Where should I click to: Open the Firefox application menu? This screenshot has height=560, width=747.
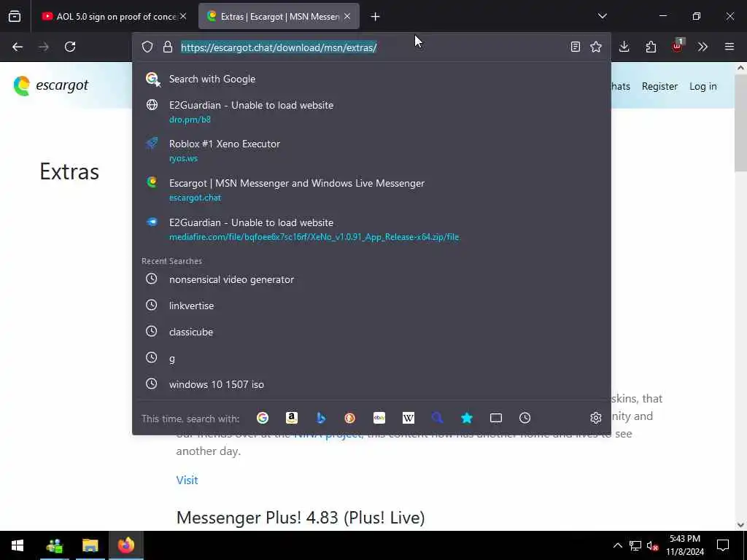[729, 47]
